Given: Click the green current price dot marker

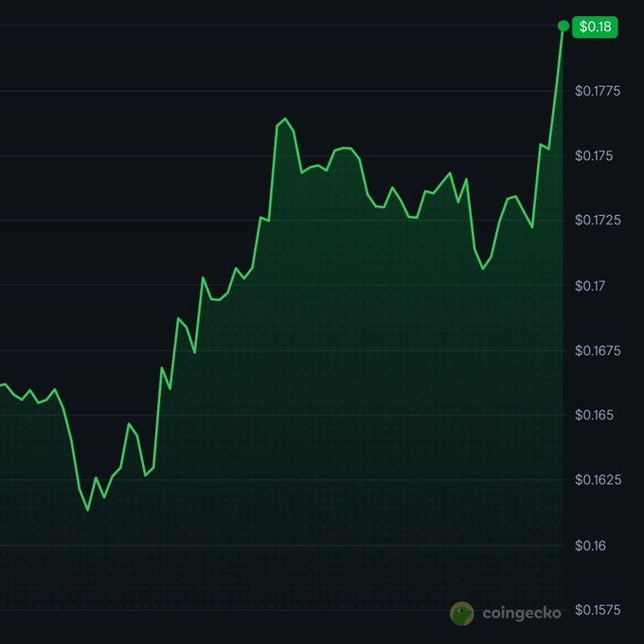Looking at the screenshot, I should coord(563,26).
